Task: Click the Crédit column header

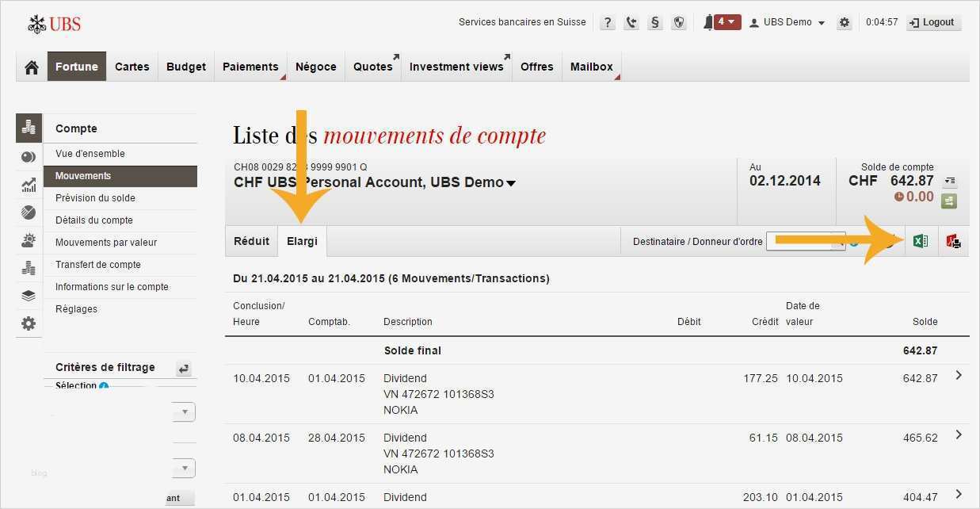Action: coord(765,322)
